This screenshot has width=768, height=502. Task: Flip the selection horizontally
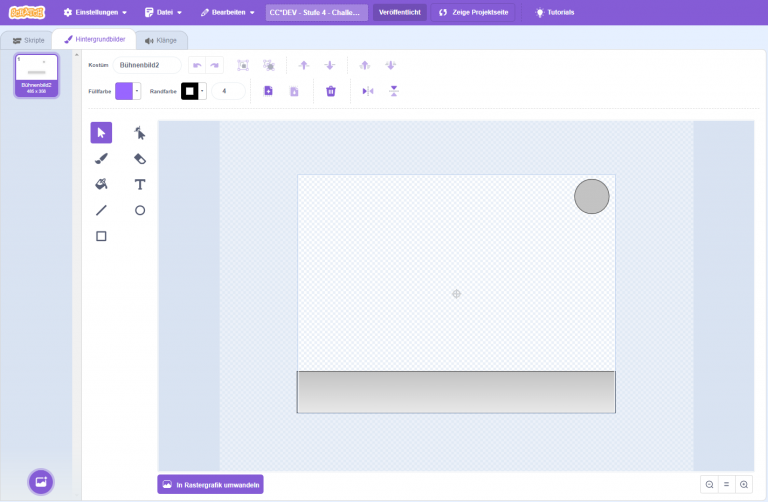(x=367, y=91)
